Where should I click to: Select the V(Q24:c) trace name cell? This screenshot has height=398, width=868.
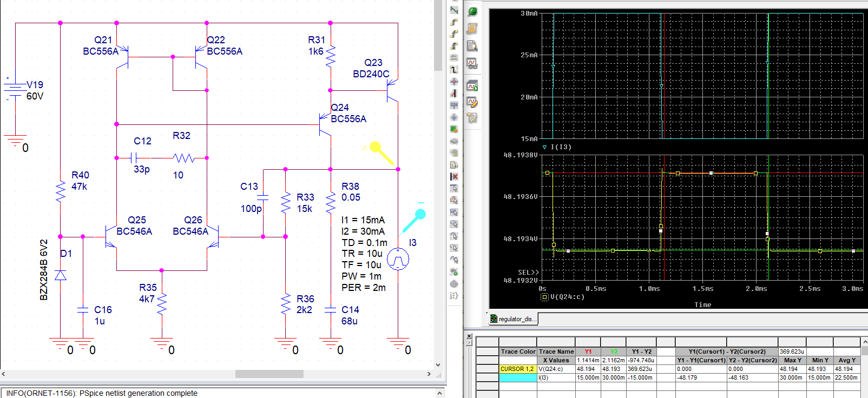coord(556,369)
